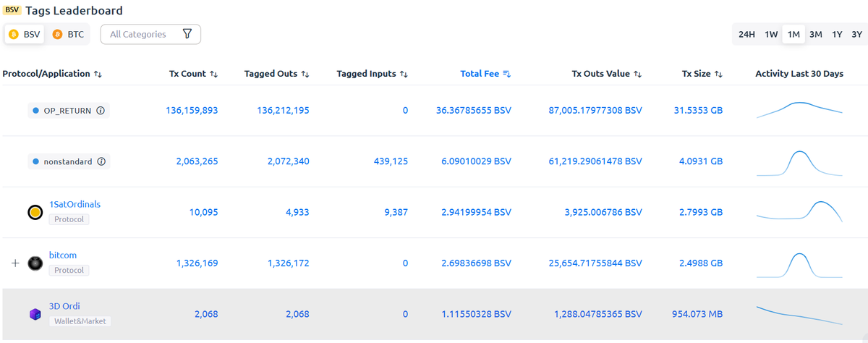Select the 3Y time range
This screenshot has height=343, width=868.
(x=856, y=34)
